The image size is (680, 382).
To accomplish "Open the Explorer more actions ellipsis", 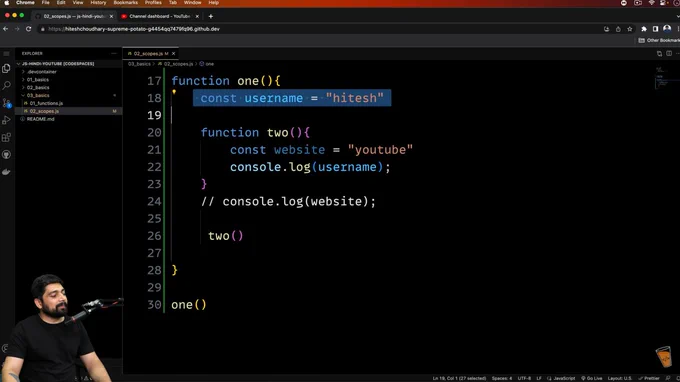I will (x=114, y=53).
